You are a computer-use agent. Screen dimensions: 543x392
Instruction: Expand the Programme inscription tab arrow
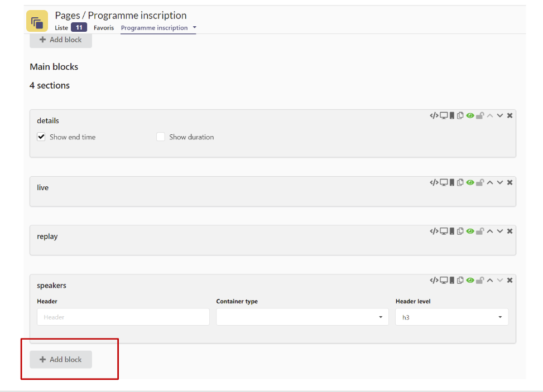click(194, 27)
